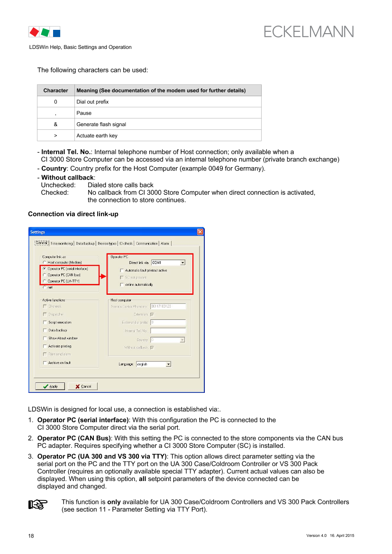Choose Operator PC (LIA-TTY) radio button
This screenshot has width=392, height=554.
[45, 281]
